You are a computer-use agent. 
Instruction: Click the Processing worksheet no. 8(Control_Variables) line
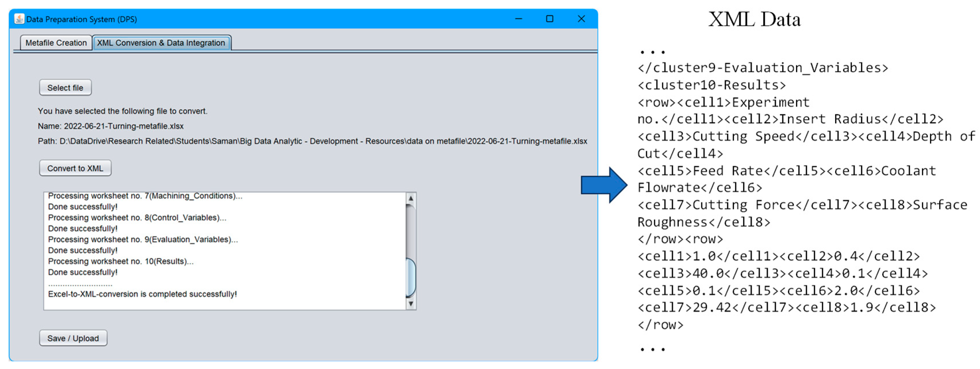coord(137,217)
